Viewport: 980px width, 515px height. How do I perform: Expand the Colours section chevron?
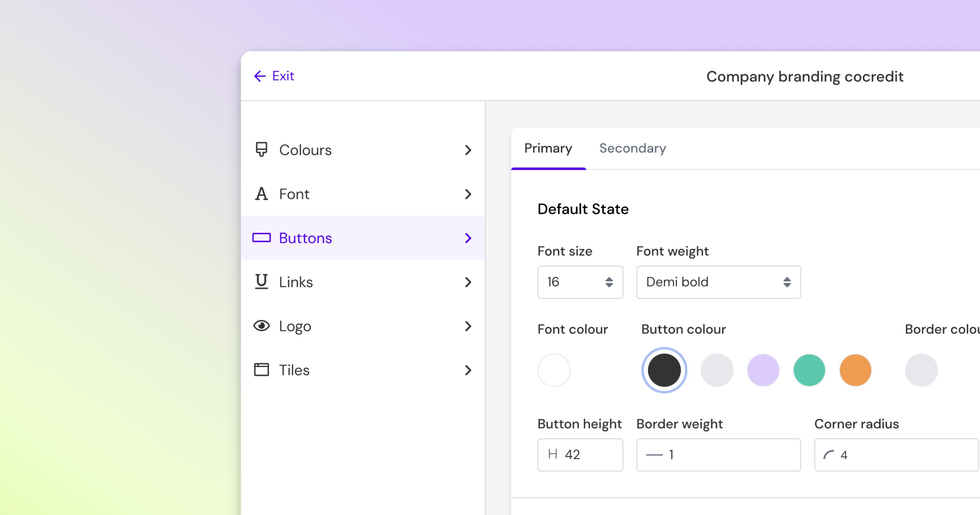coord(468,150)
